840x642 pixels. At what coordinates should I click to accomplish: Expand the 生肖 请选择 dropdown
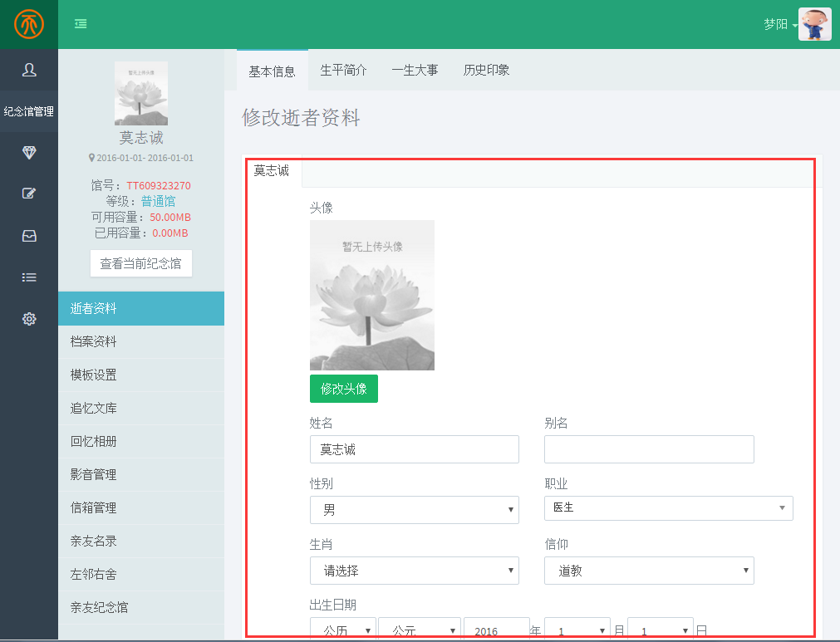click(414, 571)
